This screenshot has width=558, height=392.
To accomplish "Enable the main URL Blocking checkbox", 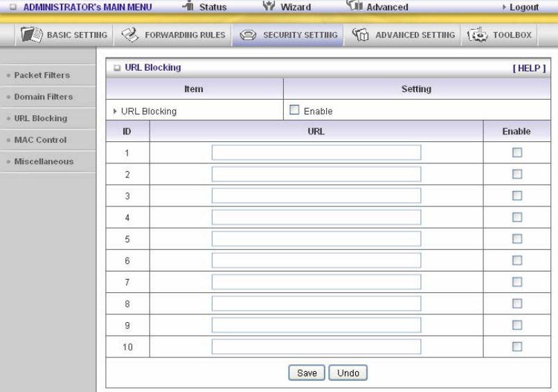I will (294, 109).
